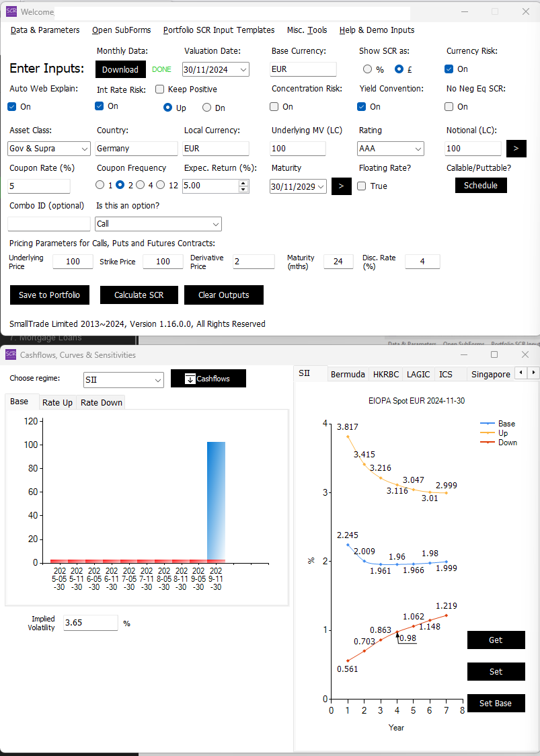Image resolution: width=540 pixels, height=756 pixels.
Task: Click the arrow button next to the Maturity date
Action: click(340, 186)
